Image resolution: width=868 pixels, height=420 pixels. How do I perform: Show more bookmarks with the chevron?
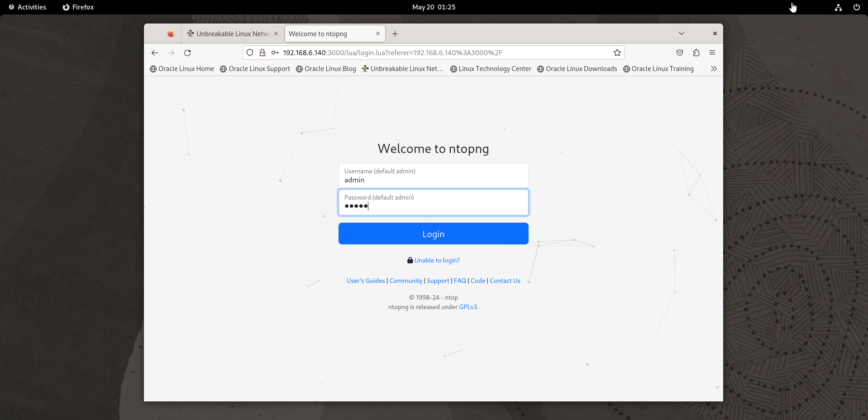click(714, 69)
